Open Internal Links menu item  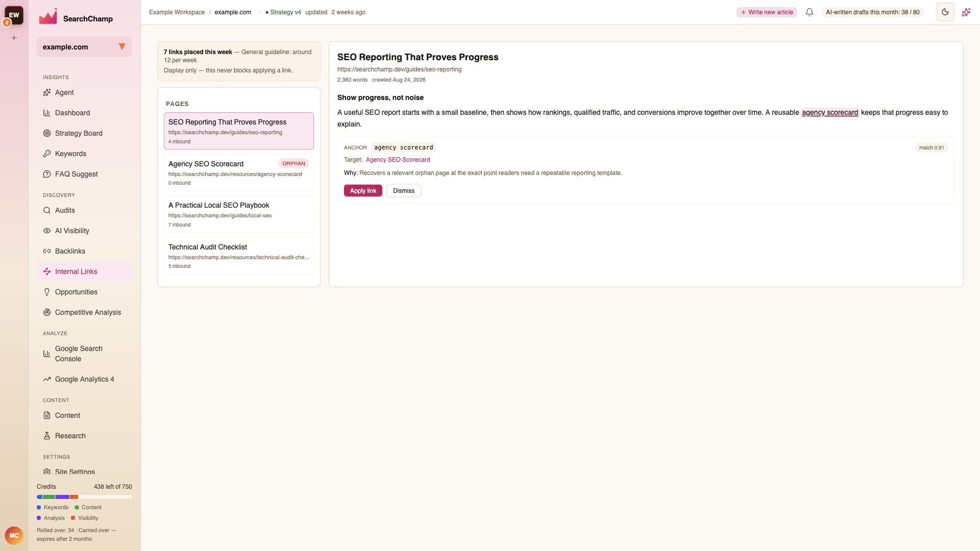84,271
